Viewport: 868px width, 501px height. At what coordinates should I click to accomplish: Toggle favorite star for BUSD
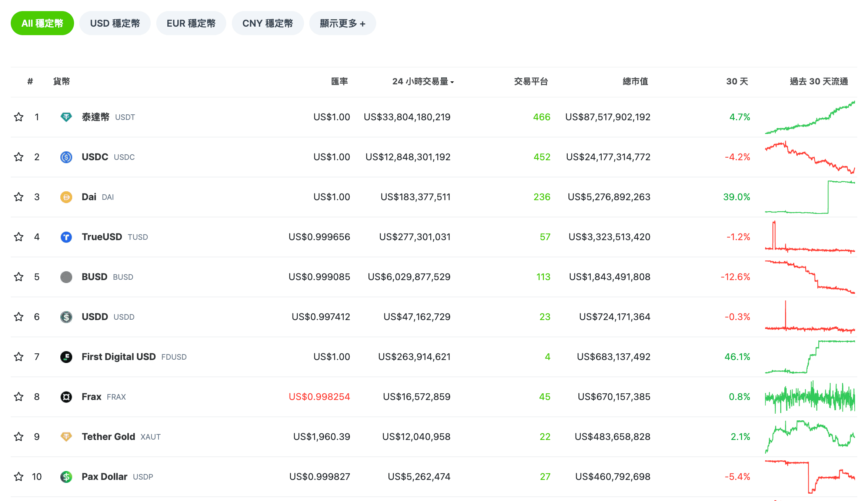tap(19, 277)
